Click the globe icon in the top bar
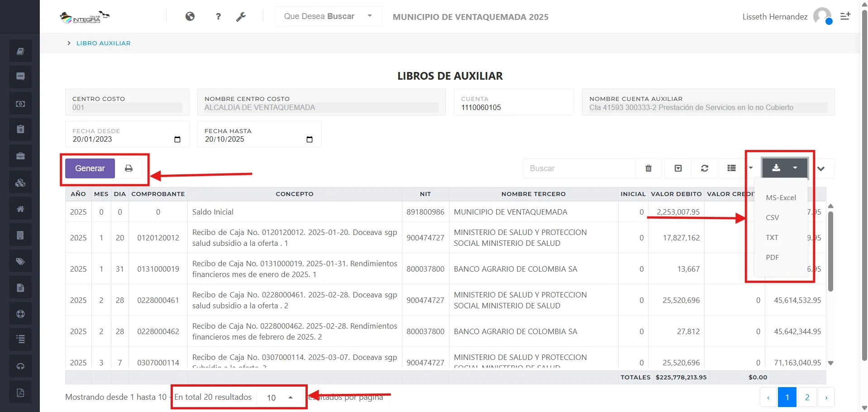This screenshot has width=868, height=412. 190,16
